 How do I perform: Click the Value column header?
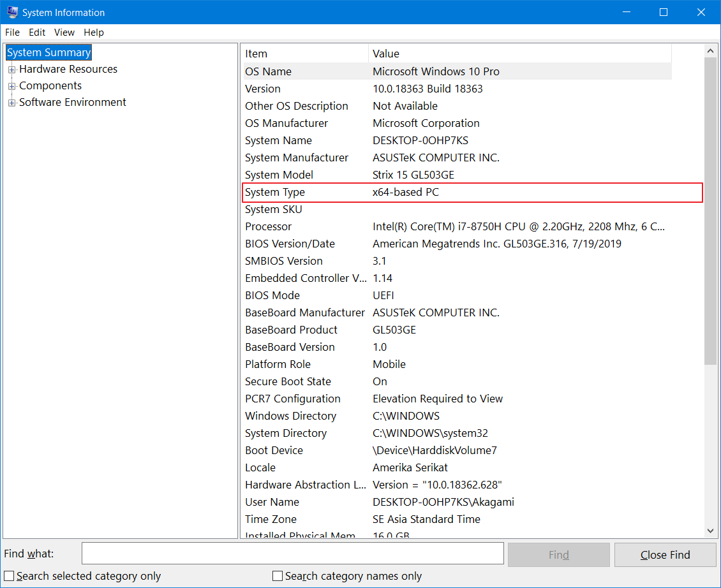tap(519, 54)
